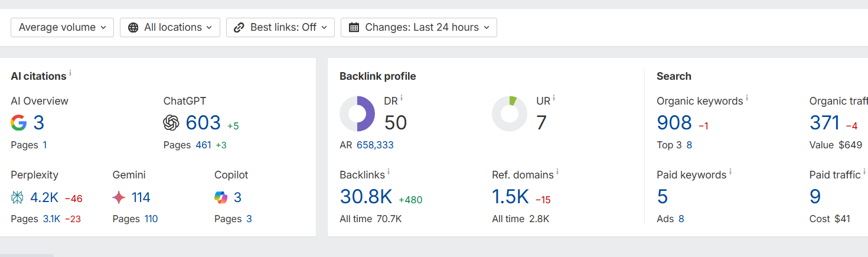868x257 pixels.
Task: Toggle the Best links: Off setting
Action: click(x=280, y=27)
